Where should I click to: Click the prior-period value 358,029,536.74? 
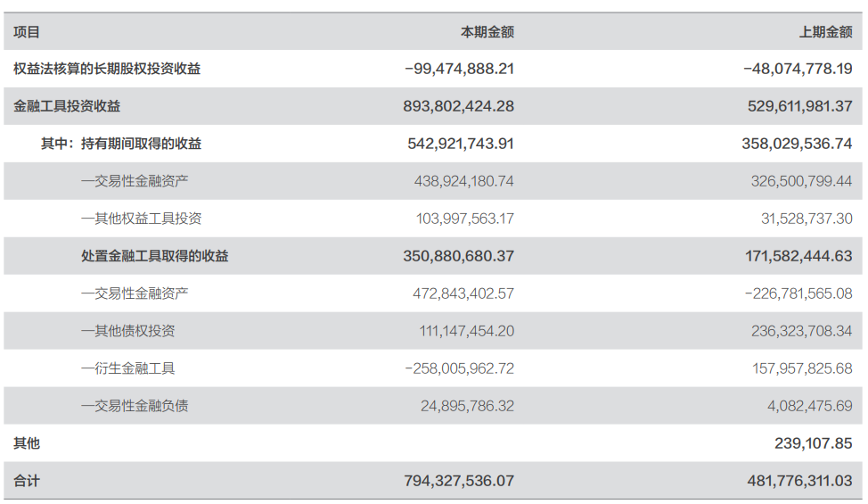797,144
